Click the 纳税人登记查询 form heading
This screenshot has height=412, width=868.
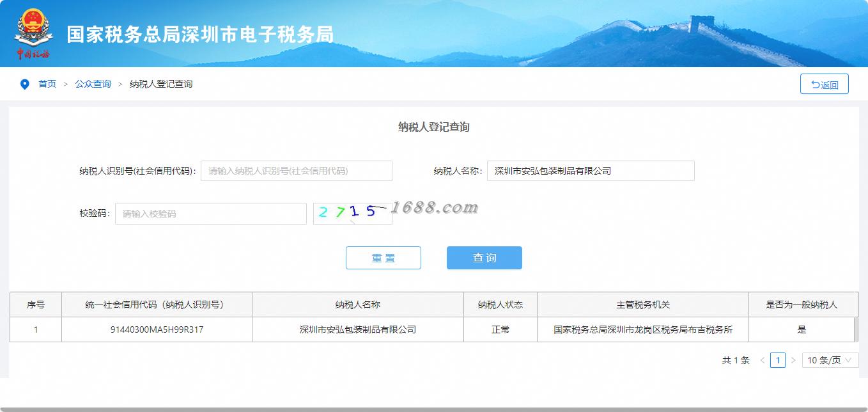point(434,127)
